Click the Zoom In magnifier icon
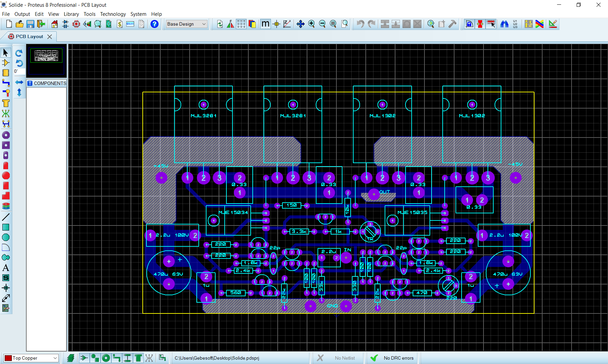This screenshot has width=608, height=364. [x=311, y=24]
